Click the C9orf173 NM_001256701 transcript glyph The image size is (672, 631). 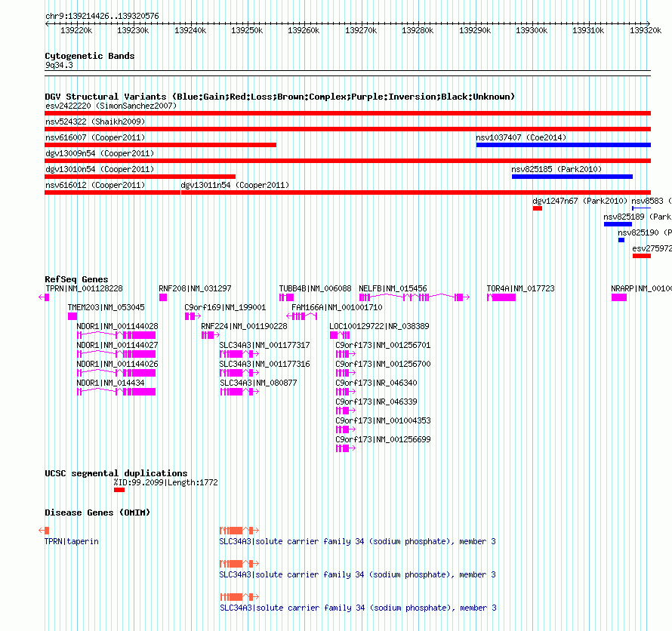[x=345, y=354]
